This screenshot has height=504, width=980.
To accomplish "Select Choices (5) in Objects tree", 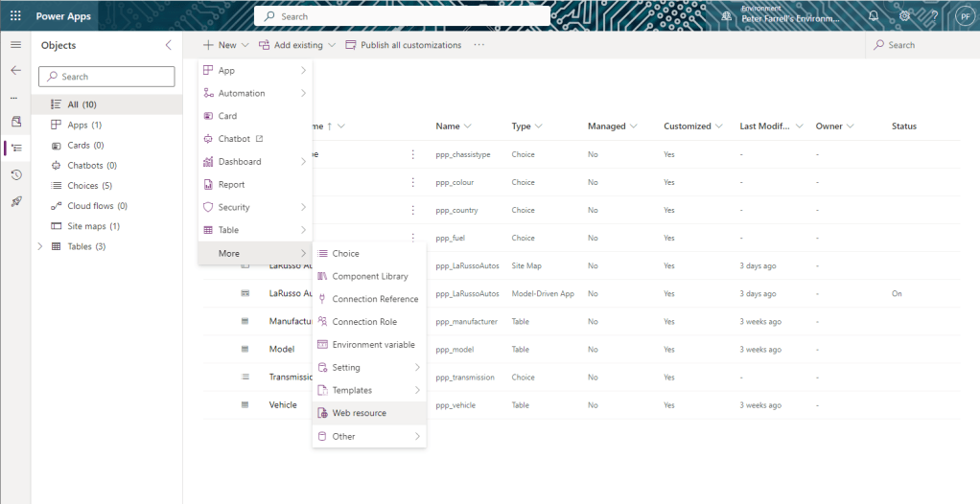I will click(89, 186).
